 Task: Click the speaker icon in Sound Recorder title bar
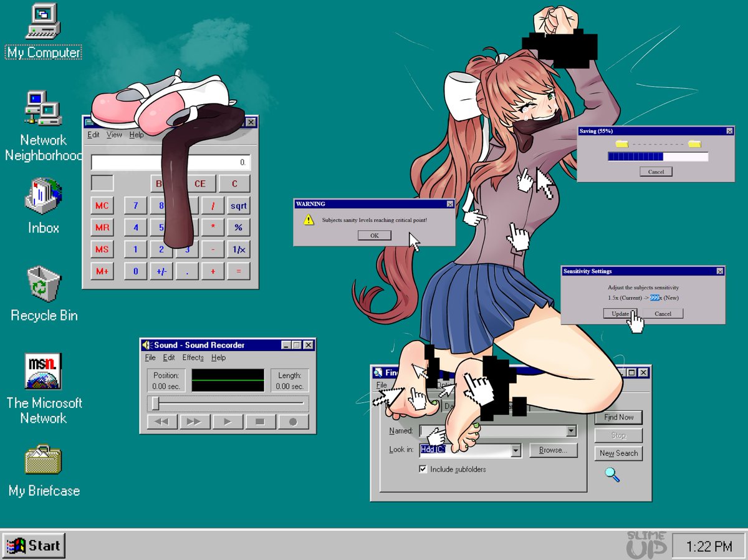point(146,345)
